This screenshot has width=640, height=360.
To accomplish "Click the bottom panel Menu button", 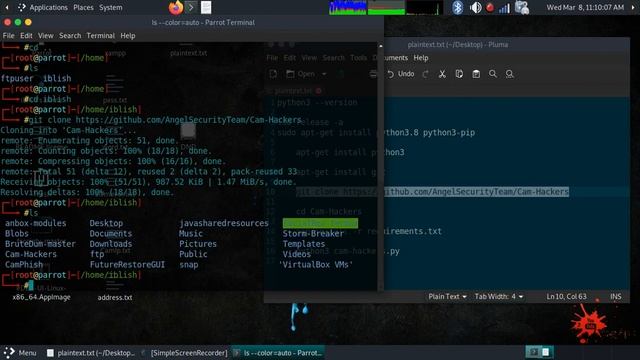I will pyautogui.click(x=20, y=353).
